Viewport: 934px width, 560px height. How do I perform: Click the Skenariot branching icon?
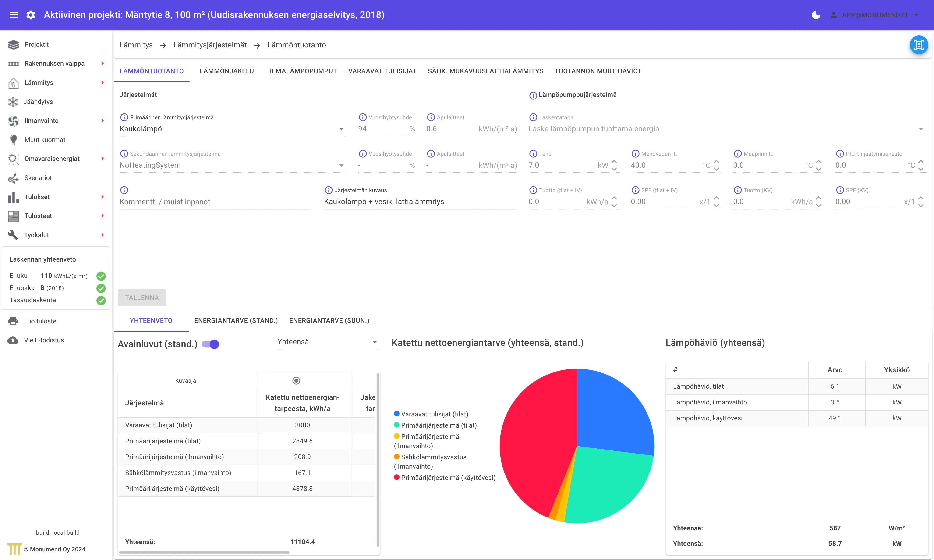13,178
